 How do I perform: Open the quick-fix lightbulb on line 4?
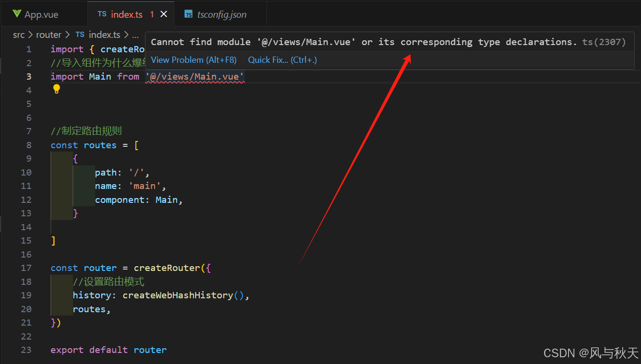click(57, 88)
